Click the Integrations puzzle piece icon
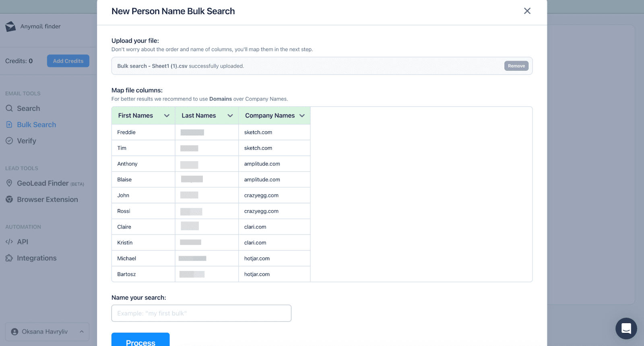Viewport: 644px width, 346px height. click(9, 258)
